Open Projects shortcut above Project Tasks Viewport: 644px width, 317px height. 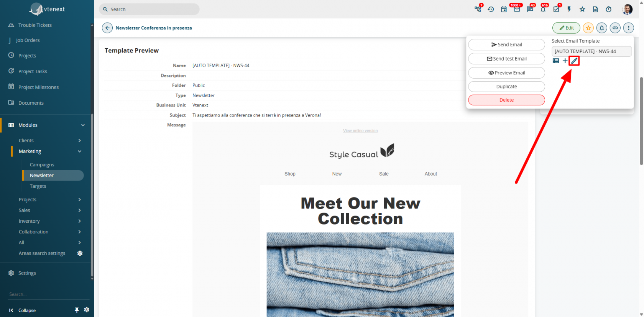click(27, 56)
